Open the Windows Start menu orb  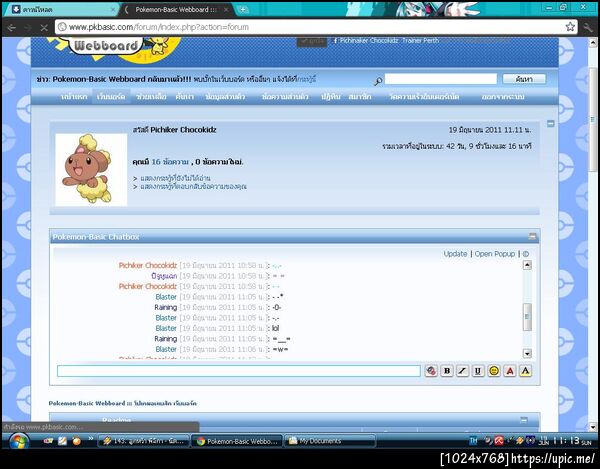tap(18, 441)
